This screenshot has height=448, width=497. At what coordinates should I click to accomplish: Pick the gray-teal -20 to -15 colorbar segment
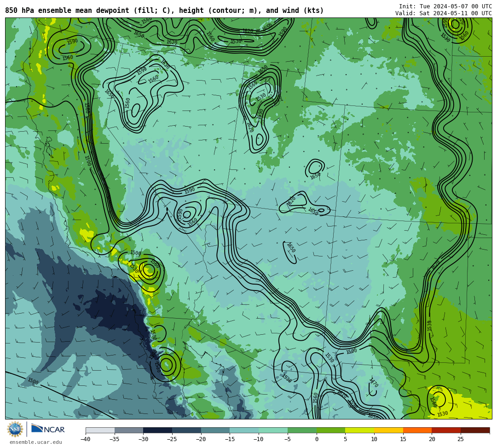point(215,430)
